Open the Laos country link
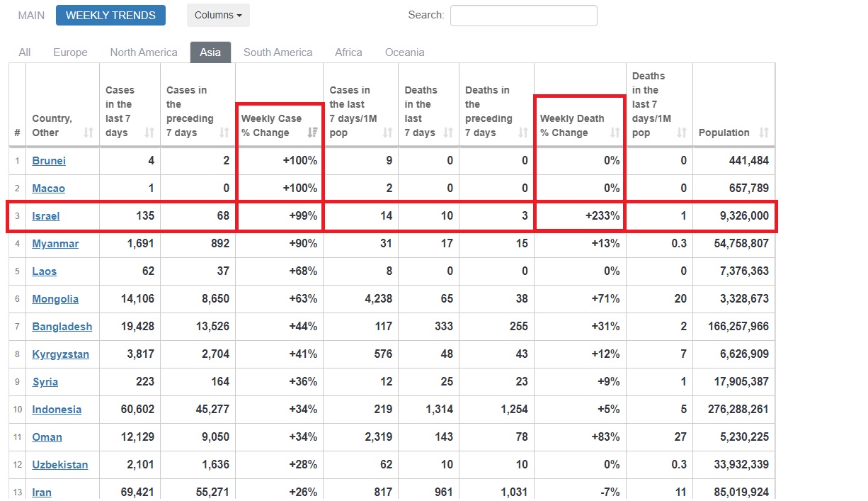This screenshot has height=501, width=868. point(45,271)
